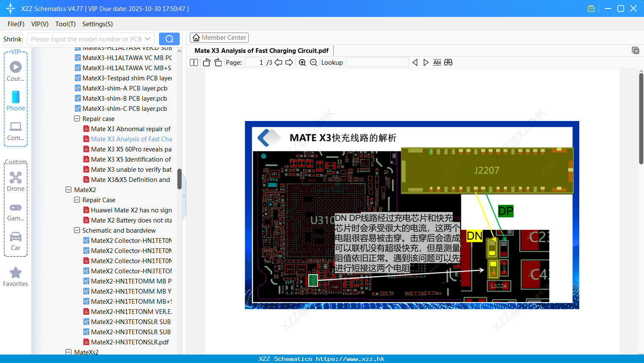The height and width of the screenshot is (363, 644).
Task: Open the Tool(T) menu
Action: coord(66,24)
